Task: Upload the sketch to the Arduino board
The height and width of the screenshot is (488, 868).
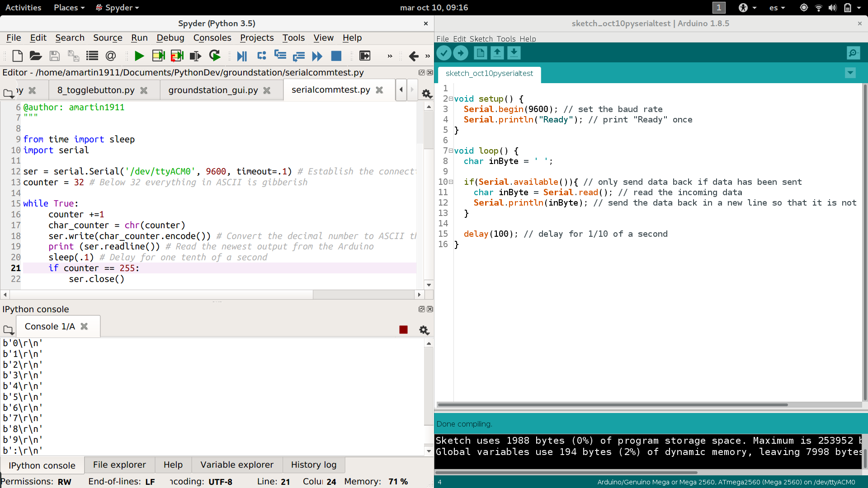Action: (x=461, y=53)
